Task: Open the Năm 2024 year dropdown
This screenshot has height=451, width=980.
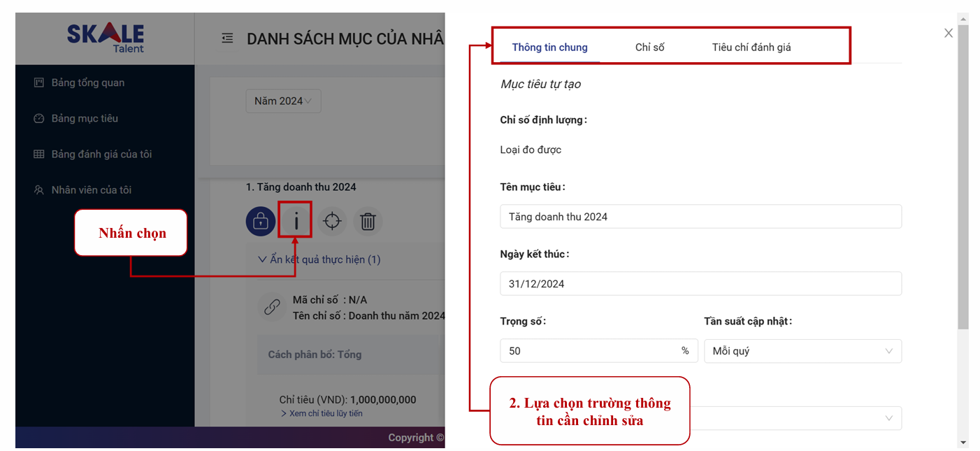Action: (x=283, y=101)
